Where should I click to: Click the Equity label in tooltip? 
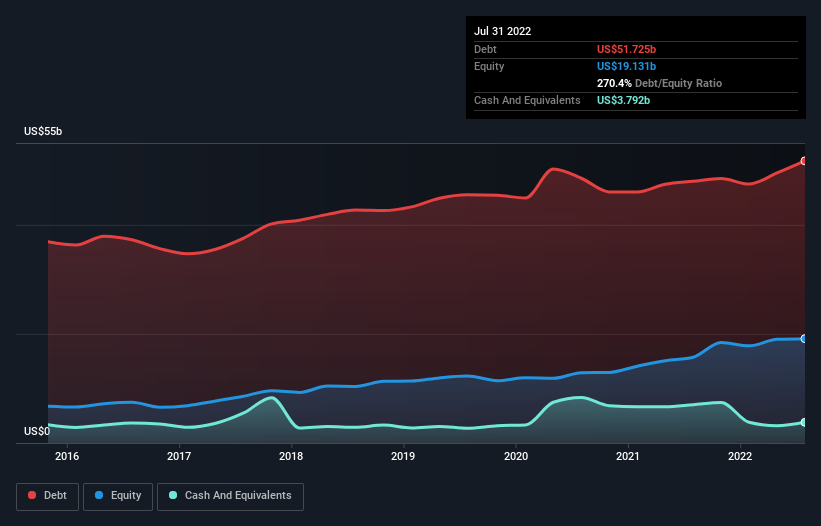pyautogui.click(x=489, y=66)
